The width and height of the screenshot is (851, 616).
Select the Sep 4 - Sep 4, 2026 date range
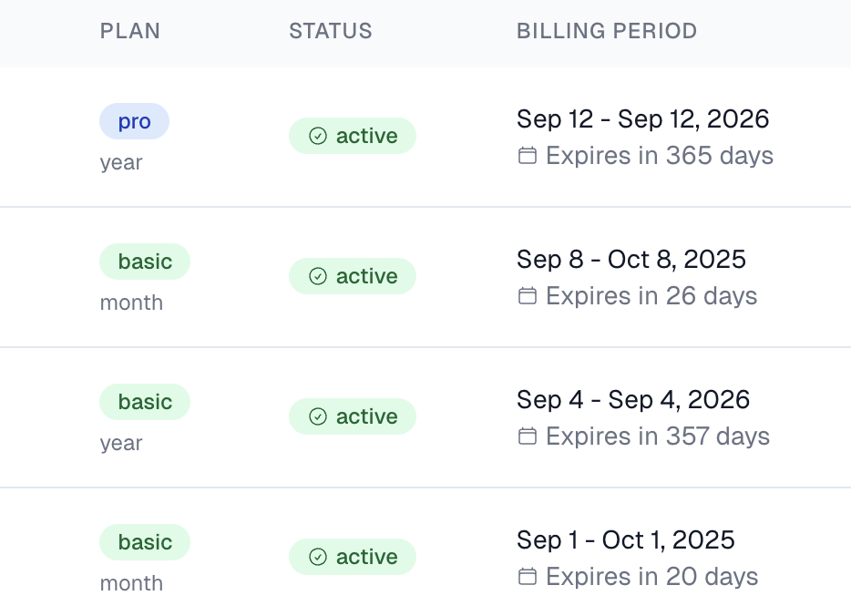(633, 399)
